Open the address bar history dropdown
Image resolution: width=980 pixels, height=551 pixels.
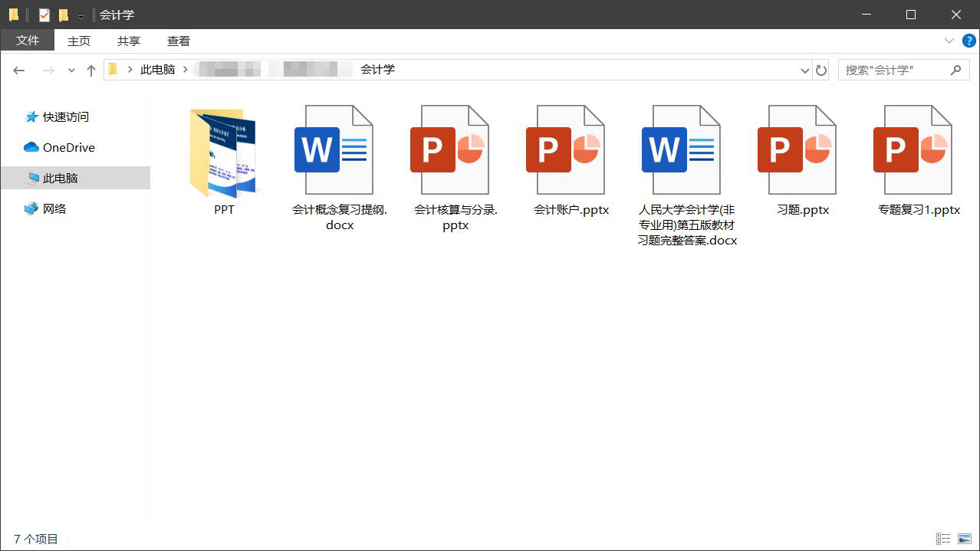(x=804, y=71)
